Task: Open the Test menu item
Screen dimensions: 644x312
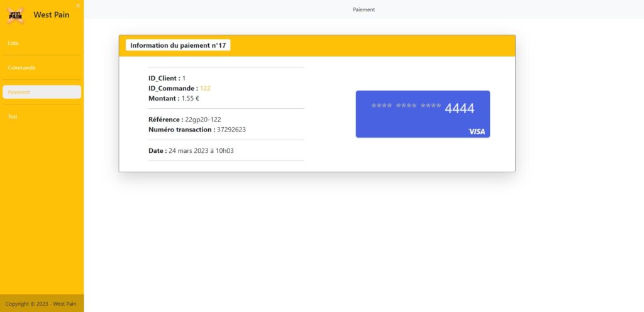Action: click(42, 116)
